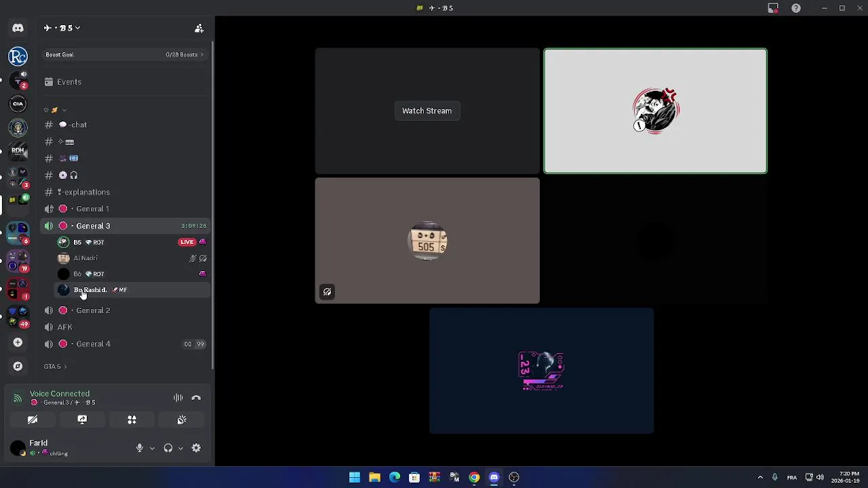Expand the GTA 5 category
The height and width of the screenshot is (488, 868).
(x=55, y=367)
